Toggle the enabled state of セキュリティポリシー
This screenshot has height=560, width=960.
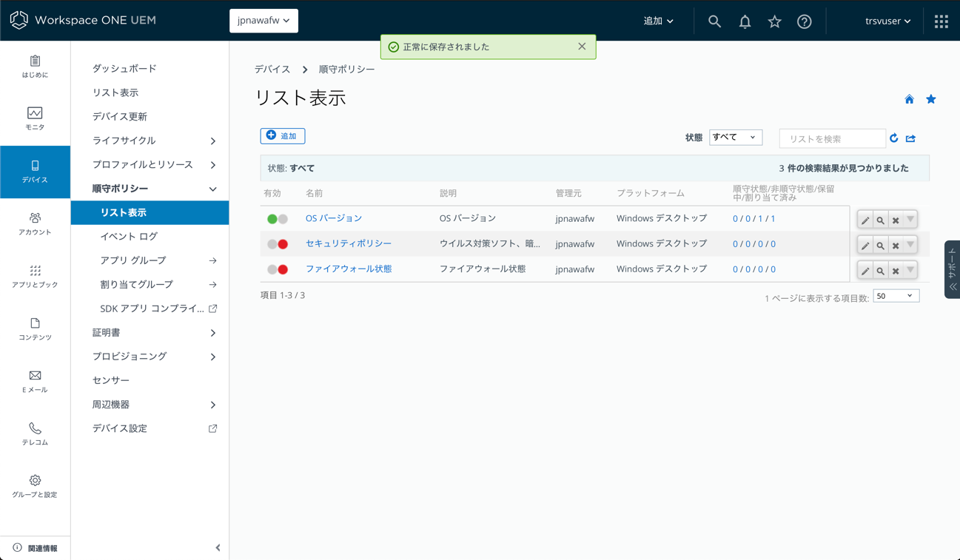278,244
